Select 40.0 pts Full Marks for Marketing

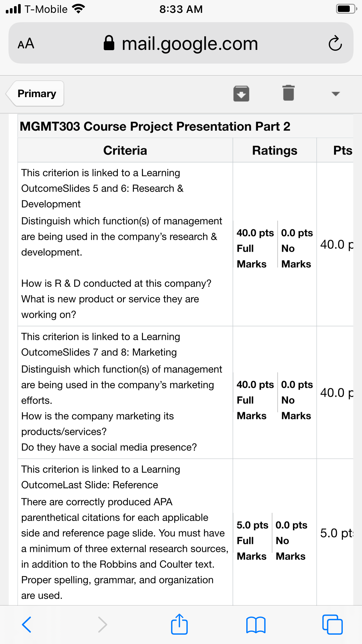pyautogui.click(x=255, y=400)
